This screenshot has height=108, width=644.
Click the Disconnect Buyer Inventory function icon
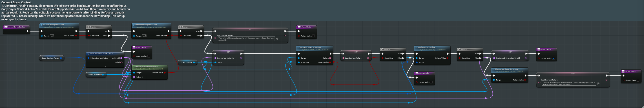tap(494, 69)
